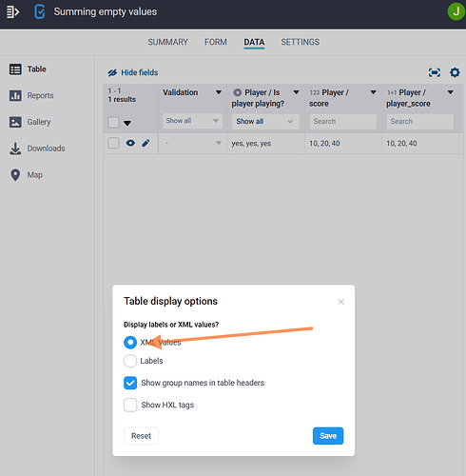The width and height of the screenshot is (466, 476).
Task: Click the Hide fields crossed-eye icon
Action: [112, 72]
